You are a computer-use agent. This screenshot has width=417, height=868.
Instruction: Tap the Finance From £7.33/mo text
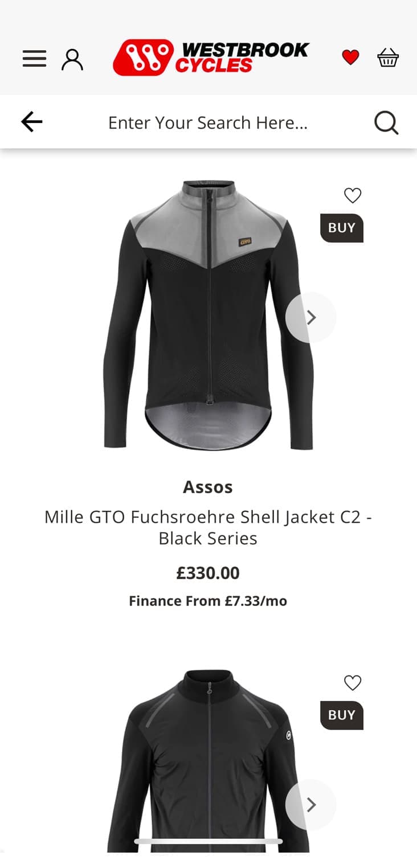coord(208,601)
